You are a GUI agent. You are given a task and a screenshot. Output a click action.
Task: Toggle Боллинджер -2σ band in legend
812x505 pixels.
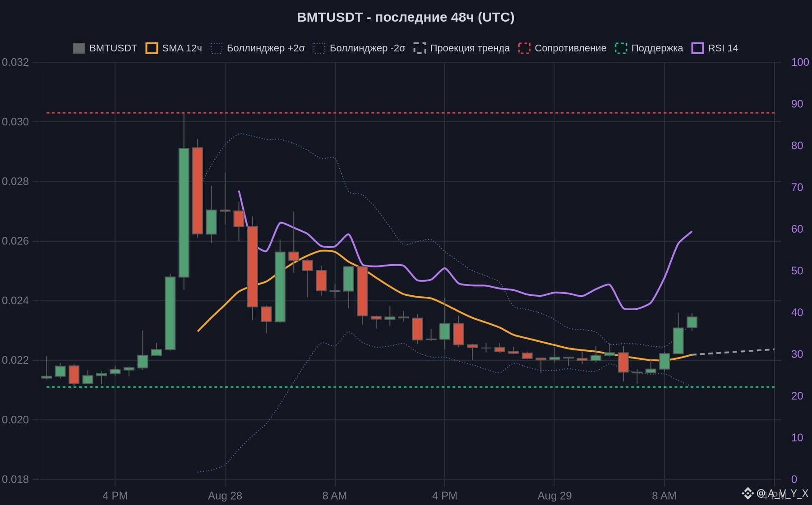pos(360,48)
